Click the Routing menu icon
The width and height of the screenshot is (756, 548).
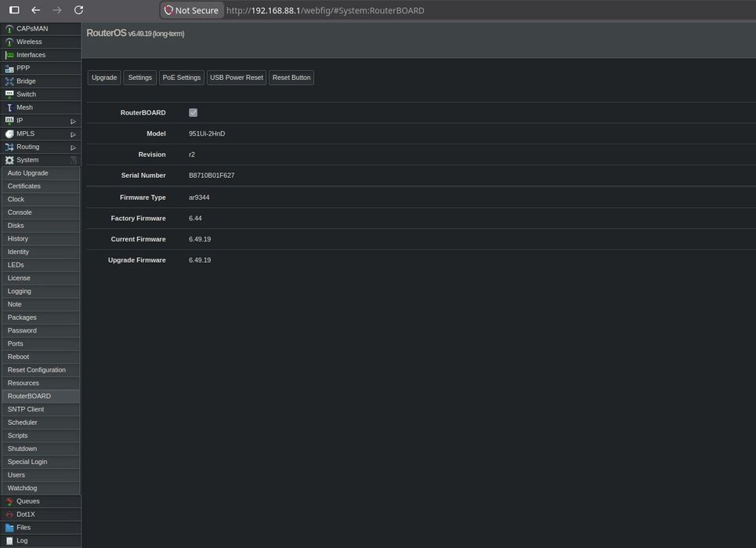pos(9,147)
